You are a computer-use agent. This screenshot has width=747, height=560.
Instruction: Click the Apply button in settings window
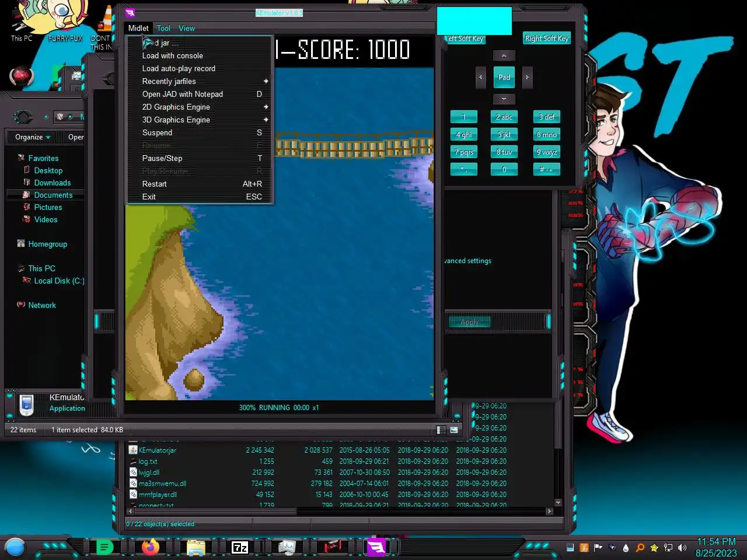pyautogui.click(x=469, y=322)
